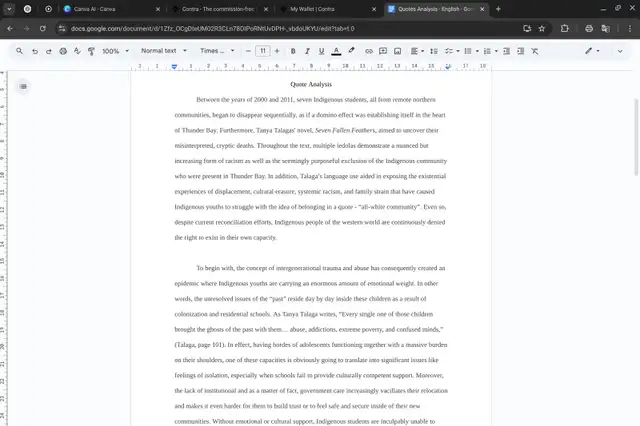Switch to the Canva AI - Canva tab
The width and height of the screenshot is (640, 426).
(110, 9)
